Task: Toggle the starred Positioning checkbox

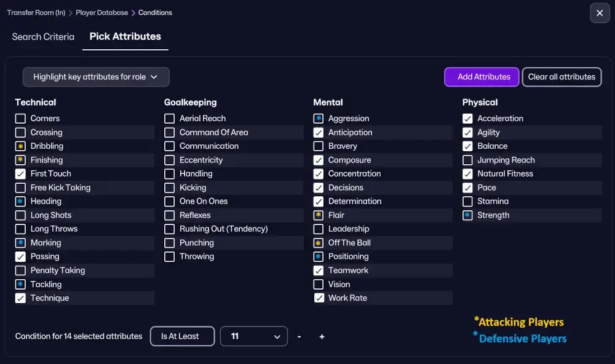Action: 319,256
